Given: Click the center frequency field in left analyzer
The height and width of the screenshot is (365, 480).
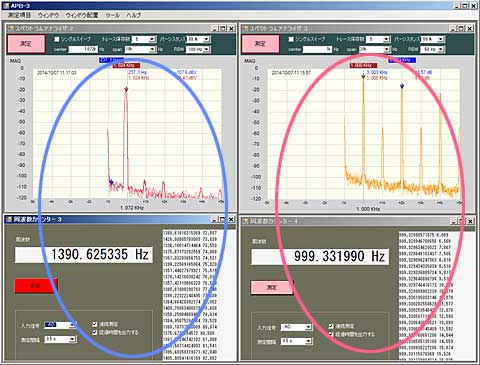Looking at the screenshot, I should [83, 49].
